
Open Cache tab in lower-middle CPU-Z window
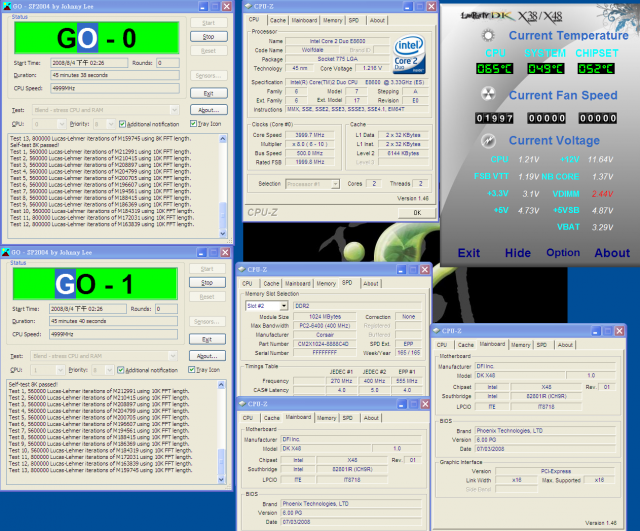coord(271,418)
